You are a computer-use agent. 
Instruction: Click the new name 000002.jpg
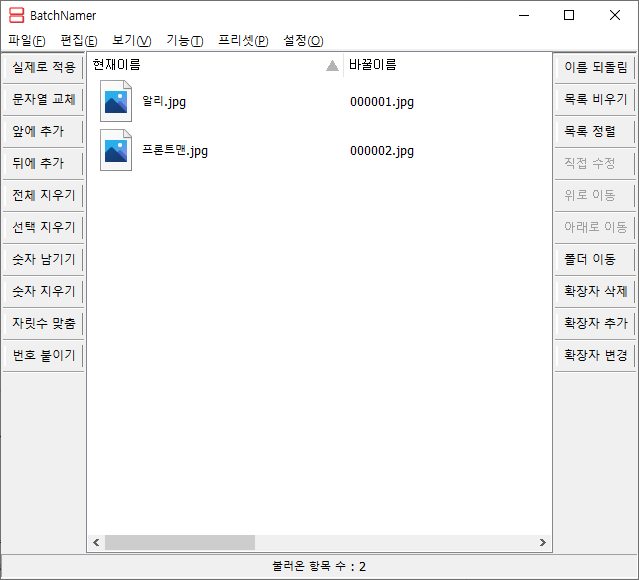point(382,150)
